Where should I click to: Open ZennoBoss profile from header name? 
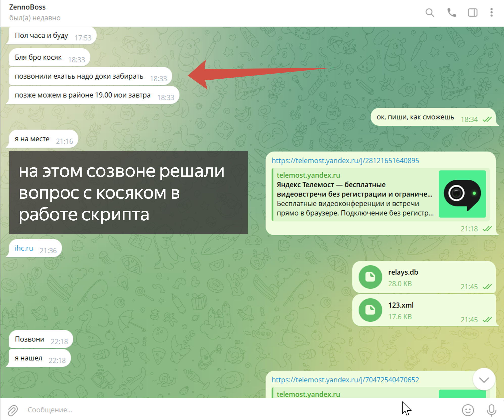tap(27, 7)
